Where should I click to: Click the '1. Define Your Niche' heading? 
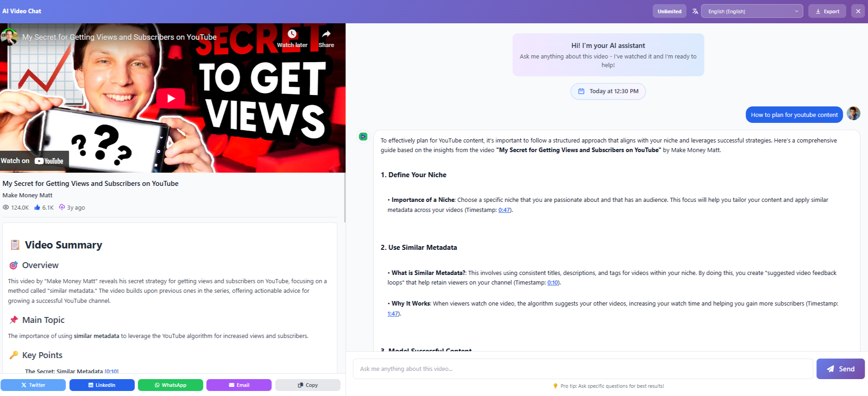(413, 175)
